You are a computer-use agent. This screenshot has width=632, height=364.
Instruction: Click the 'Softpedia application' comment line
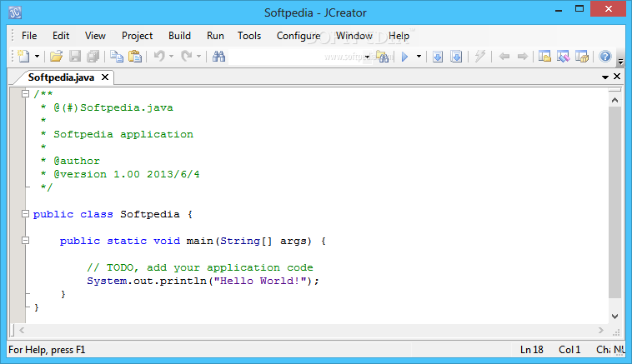click(123, 134)
